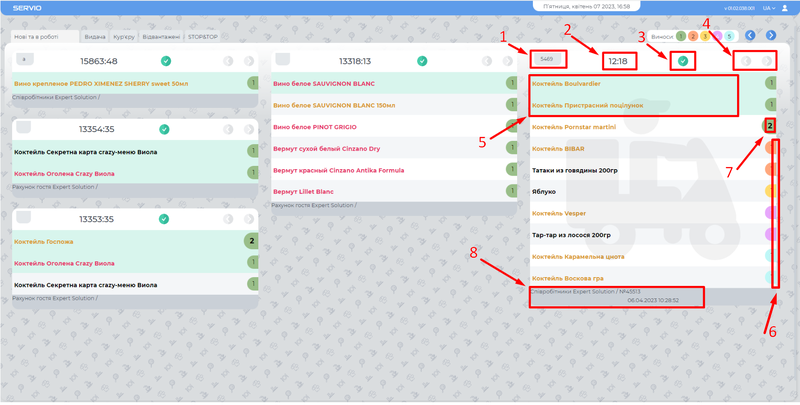The width and height of the screenshot is (800, 405).
Task: Click right arrow on order 13353:35 card
Action: point(247,219)
